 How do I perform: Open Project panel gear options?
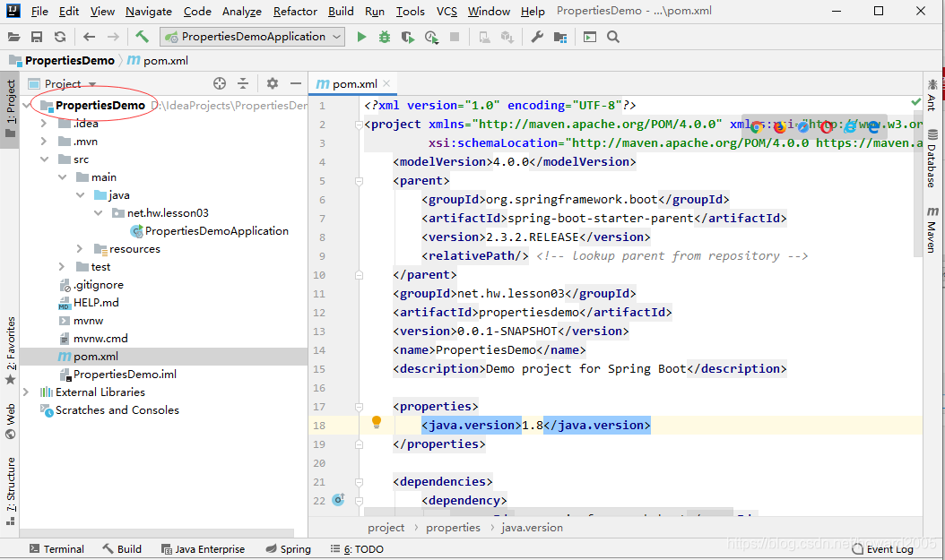(x=273, y=83)
